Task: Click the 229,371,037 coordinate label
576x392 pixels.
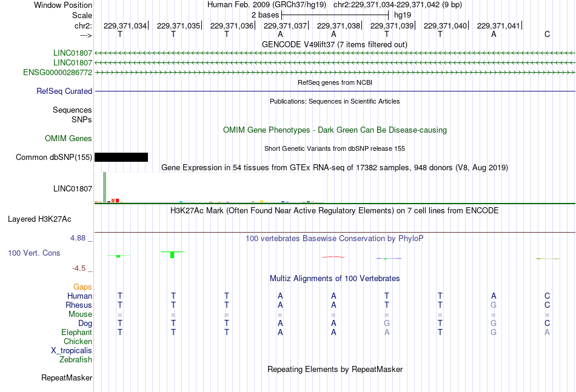Action: click(x=285, y=25)
